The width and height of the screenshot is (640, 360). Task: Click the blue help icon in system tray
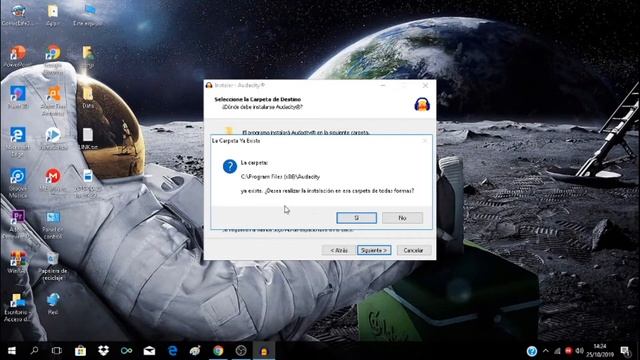coord(531,351)
